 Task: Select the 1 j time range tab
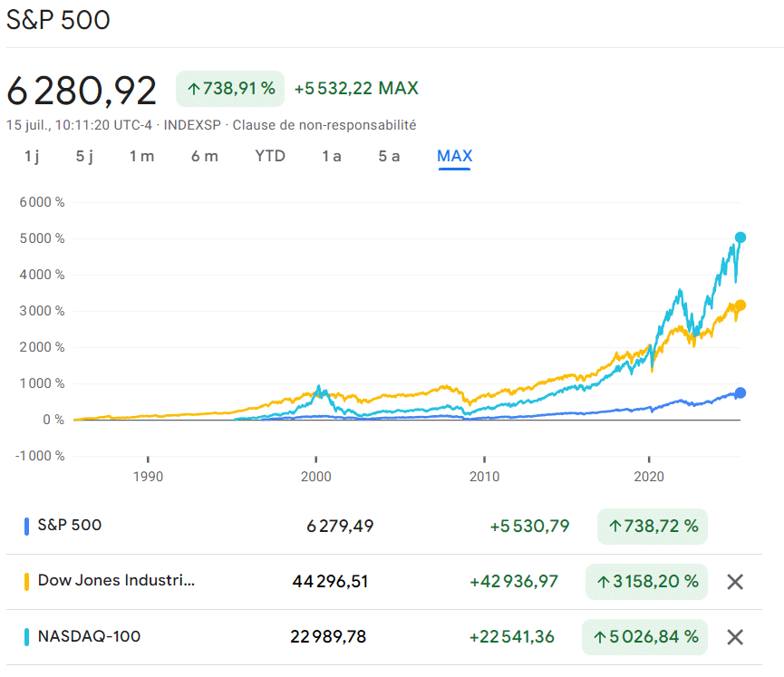click(32, 157)
